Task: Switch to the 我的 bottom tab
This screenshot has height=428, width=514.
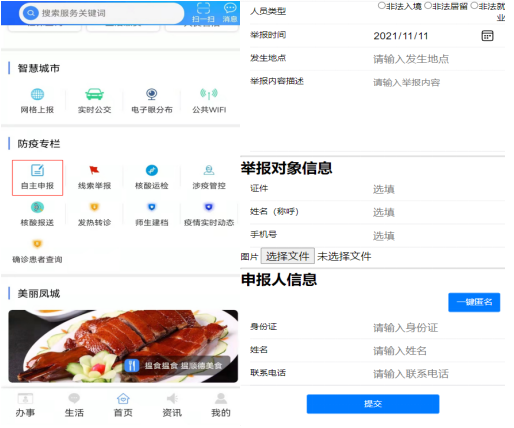Action: coord(221,405)
